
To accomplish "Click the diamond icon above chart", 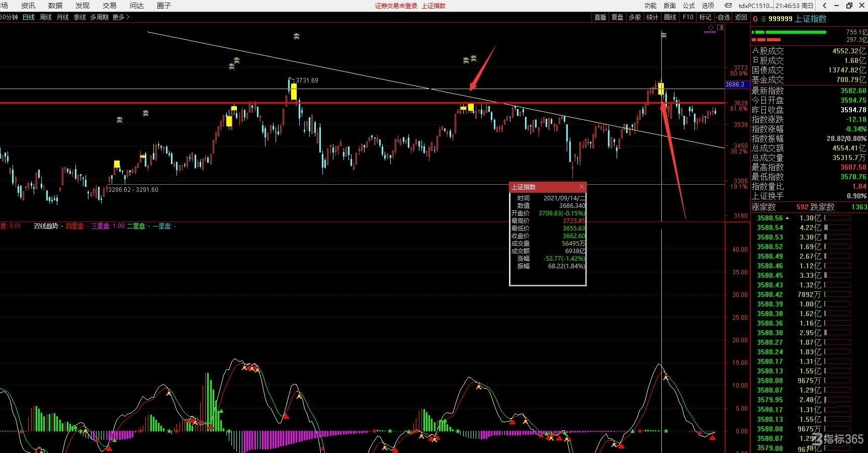I will 711,27.
